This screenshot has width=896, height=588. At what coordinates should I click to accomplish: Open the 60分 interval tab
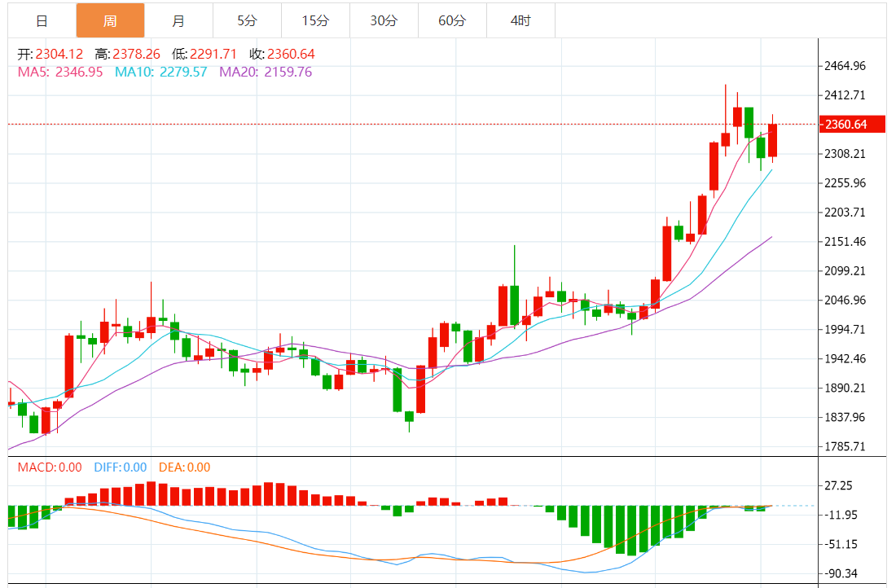pos(453,20)
